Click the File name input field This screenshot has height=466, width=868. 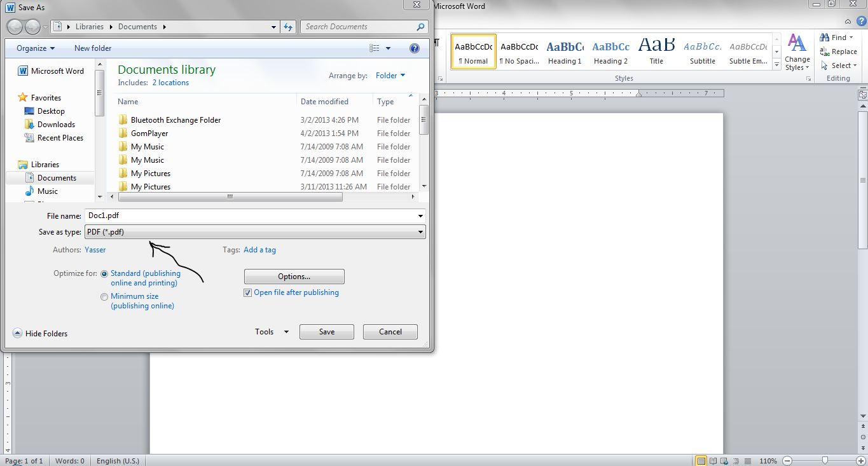tap(255, 216)
